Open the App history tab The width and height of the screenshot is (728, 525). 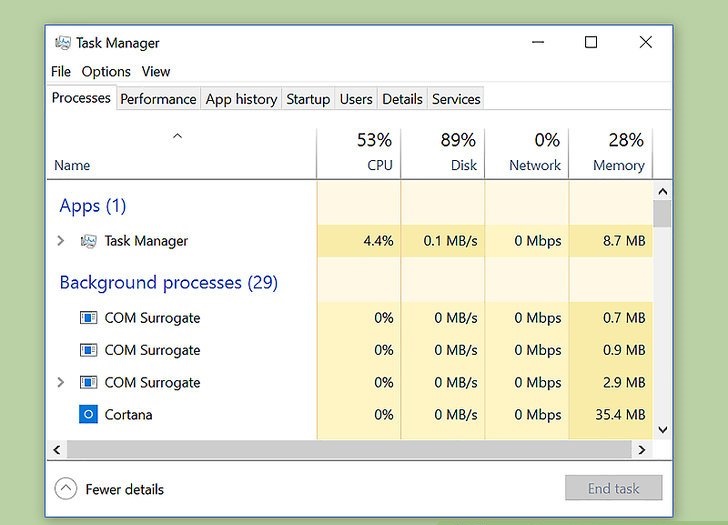point(241,99)
